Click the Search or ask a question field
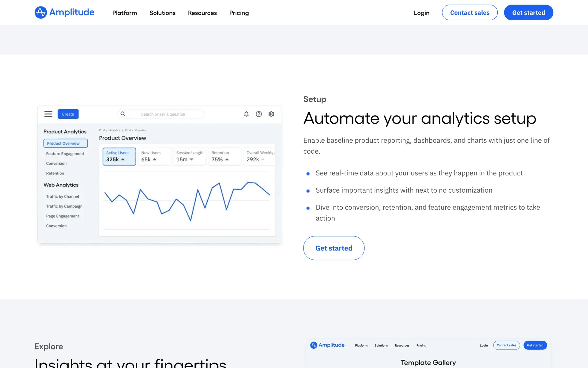The height and width of the screenshot is (368, 588). (x=163, y=114)
